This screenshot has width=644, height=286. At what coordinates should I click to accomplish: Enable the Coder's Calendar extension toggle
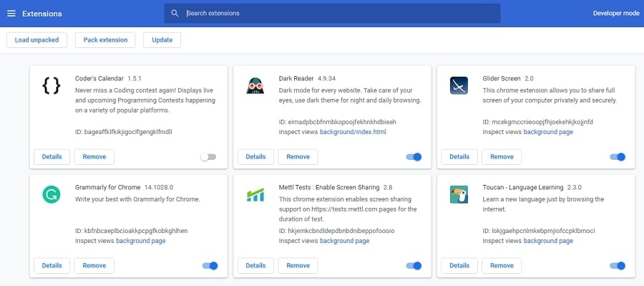(208, 157)
